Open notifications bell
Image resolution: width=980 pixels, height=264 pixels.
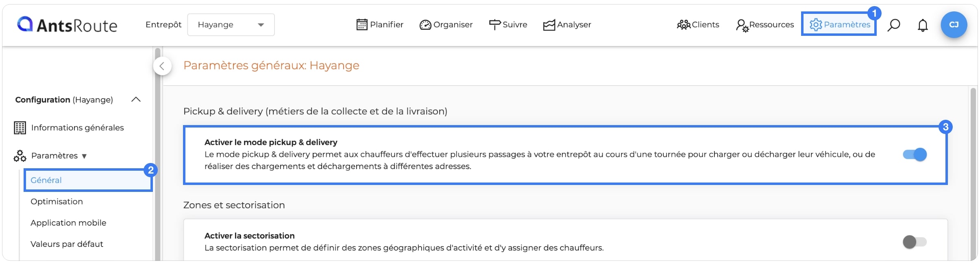click(923, 25)
